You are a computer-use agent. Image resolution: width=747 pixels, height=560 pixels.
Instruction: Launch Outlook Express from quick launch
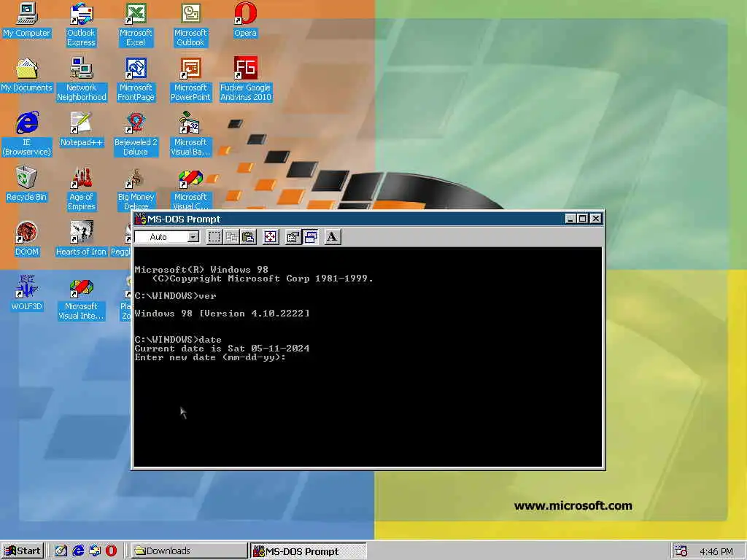(x=95, y=551)
